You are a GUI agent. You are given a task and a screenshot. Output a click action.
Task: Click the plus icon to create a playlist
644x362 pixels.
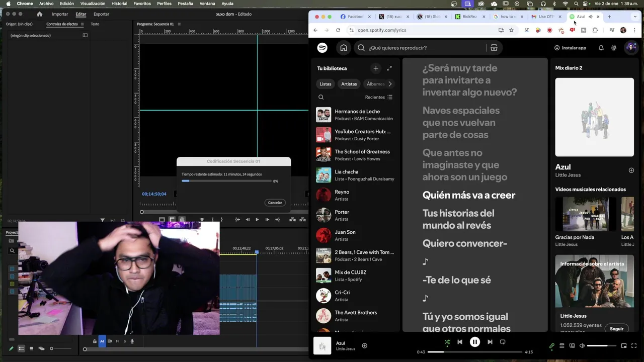376,68
